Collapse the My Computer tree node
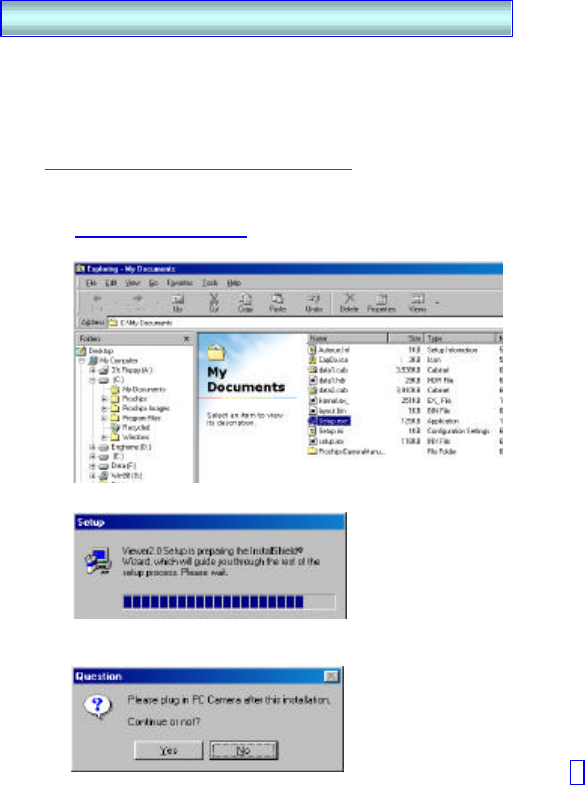The width and height of the screenshot is (585, 785). [x=82, y=360]
